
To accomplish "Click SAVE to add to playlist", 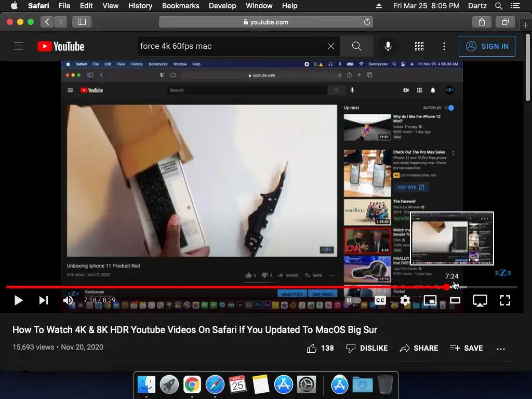I will 466,348.
